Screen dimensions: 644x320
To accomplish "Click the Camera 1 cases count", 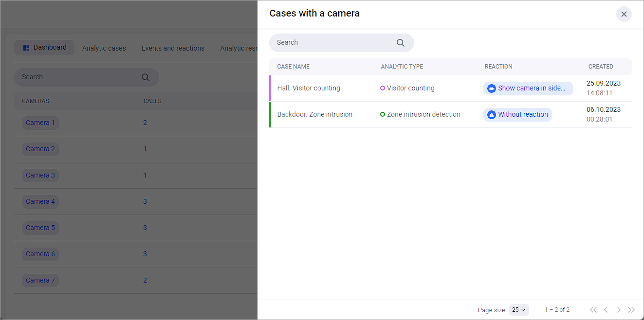I will [x=145, y=123].
